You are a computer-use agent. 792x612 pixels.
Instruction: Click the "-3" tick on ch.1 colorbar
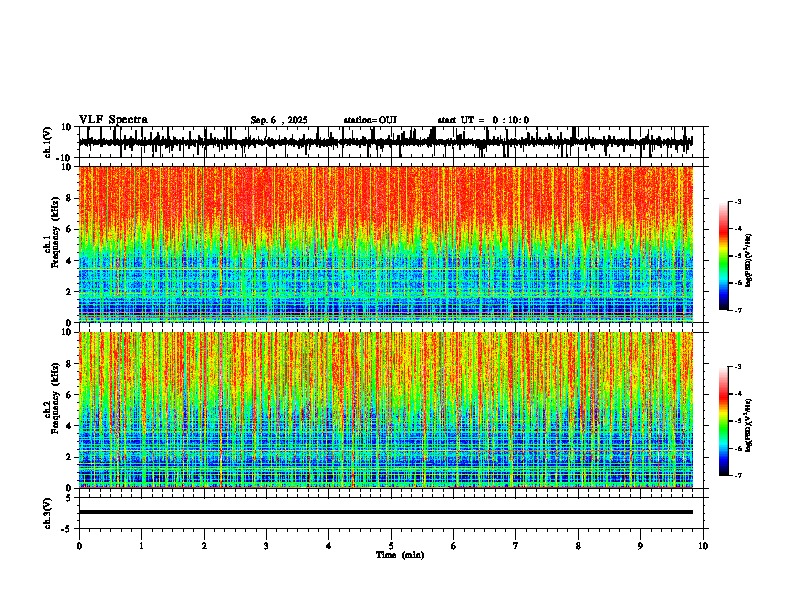738,201
